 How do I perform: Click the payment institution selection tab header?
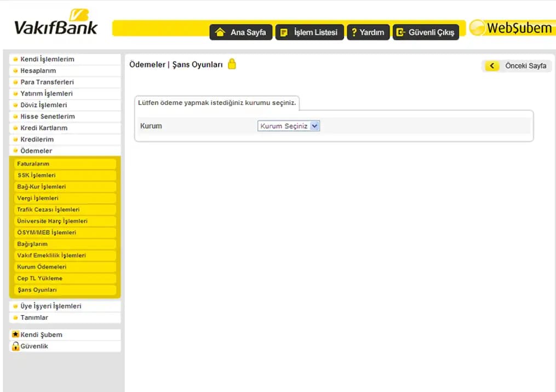(217, 103)
